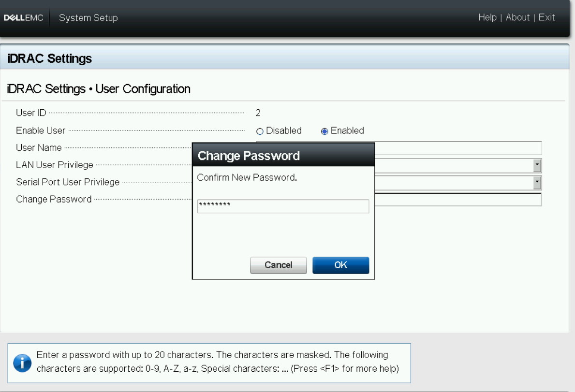Select the Enabled radio button
This screenshot has height=392, width=575.
(324, 131)
